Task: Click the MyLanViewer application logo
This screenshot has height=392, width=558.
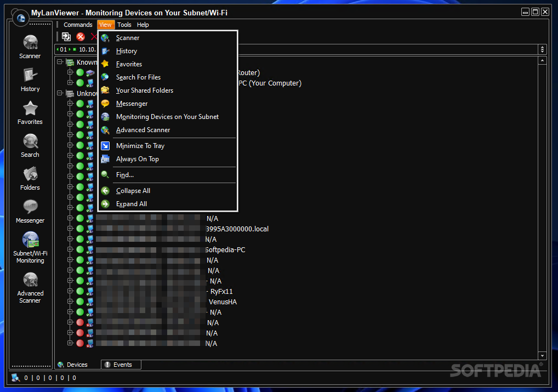Action: point(21,18)
